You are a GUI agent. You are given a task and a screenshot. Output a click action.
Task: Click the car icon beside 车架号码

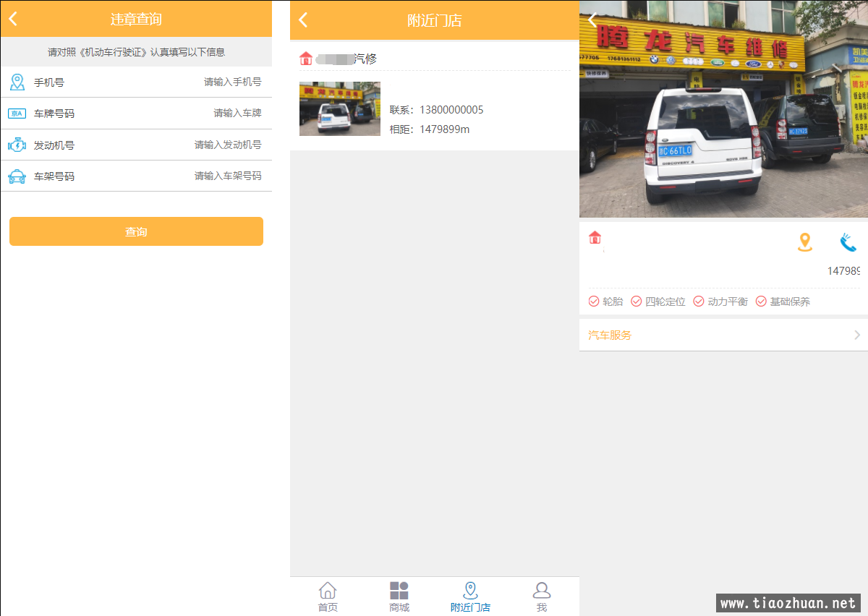pyautogui.click(x=17, y=176)
